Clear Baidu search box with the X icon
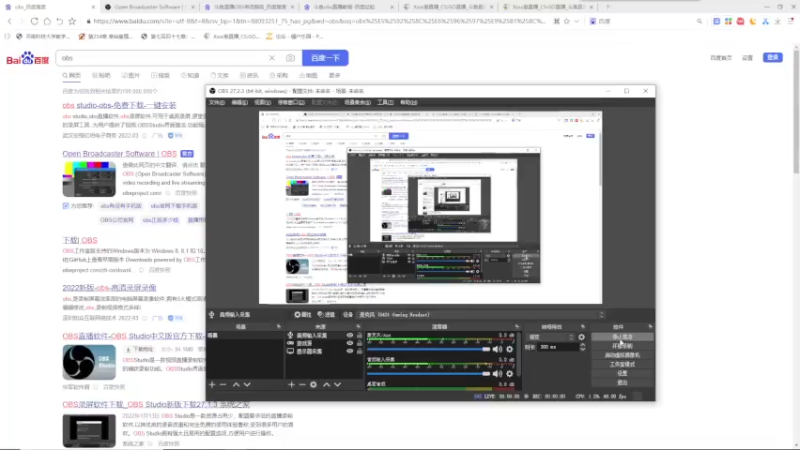Viewport: 800px width, 450px height. click(x=272, y=58)
